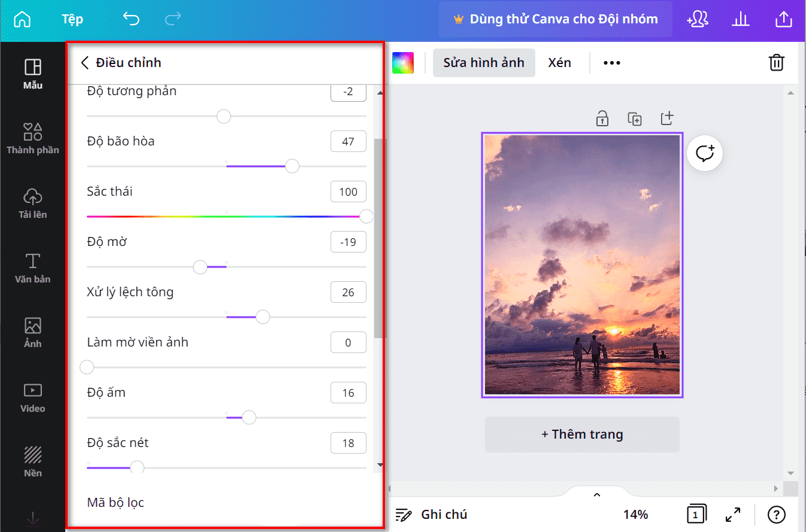Open the rainbow color swatch picker
This screenshot has height=532, width=806.
pos(403,63)
